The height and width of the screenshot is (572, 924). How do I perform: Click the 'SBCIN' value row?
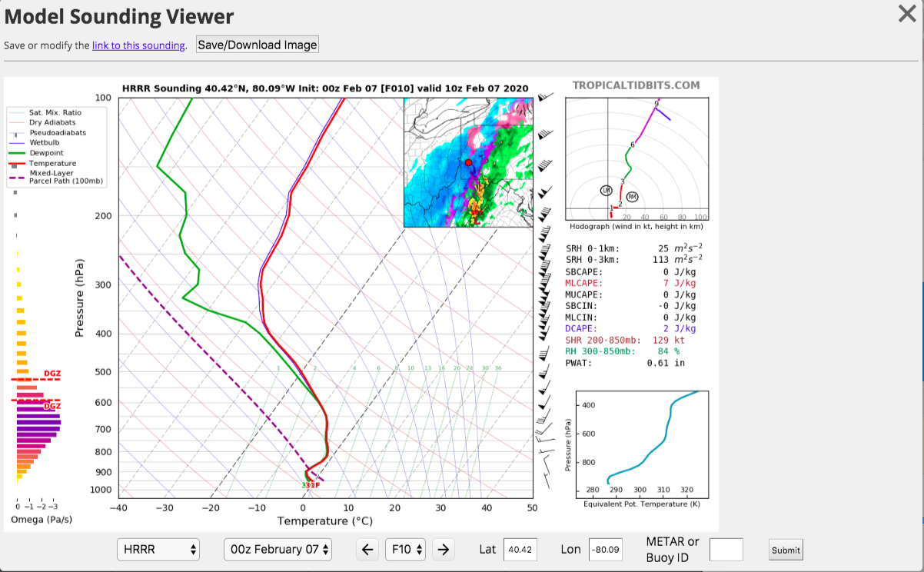[631, 306]
